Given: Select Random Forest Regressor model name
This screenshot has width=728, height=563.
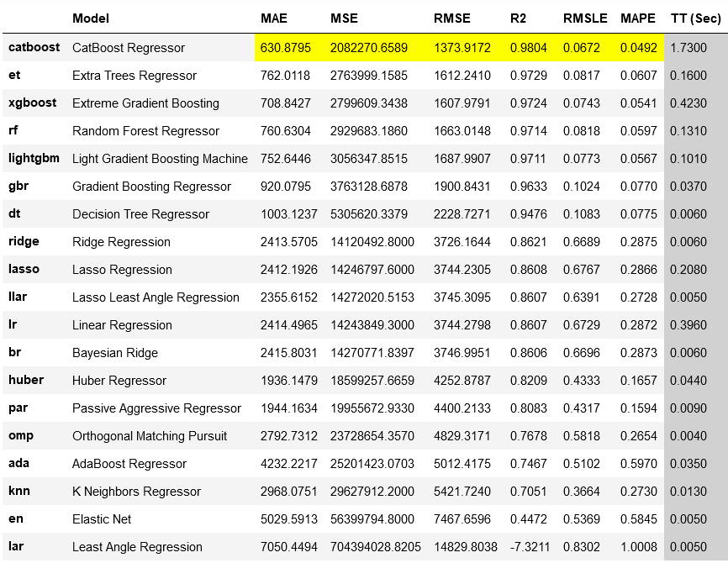Looking at the screenshot, I should pos(145,131).
